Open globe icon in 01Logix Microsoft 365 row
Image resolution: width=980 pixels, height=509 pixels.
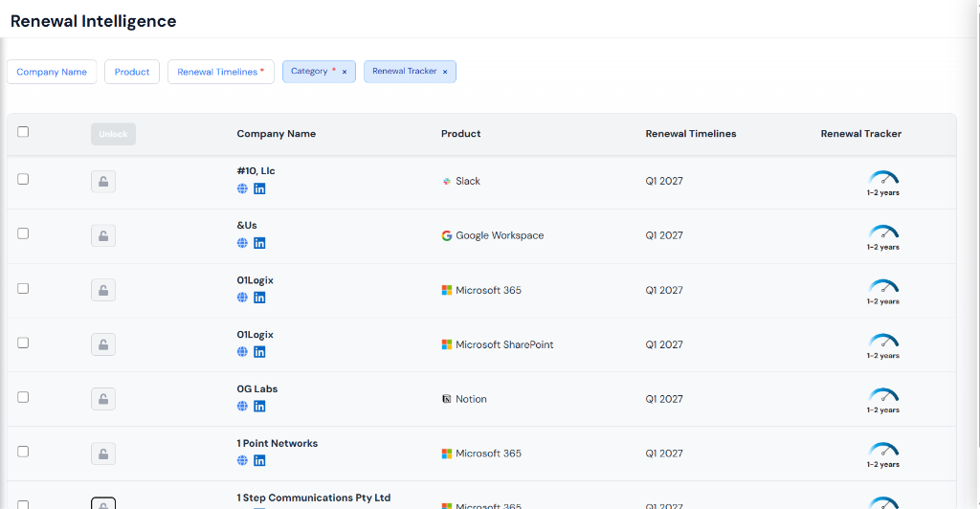click(242, 298)
